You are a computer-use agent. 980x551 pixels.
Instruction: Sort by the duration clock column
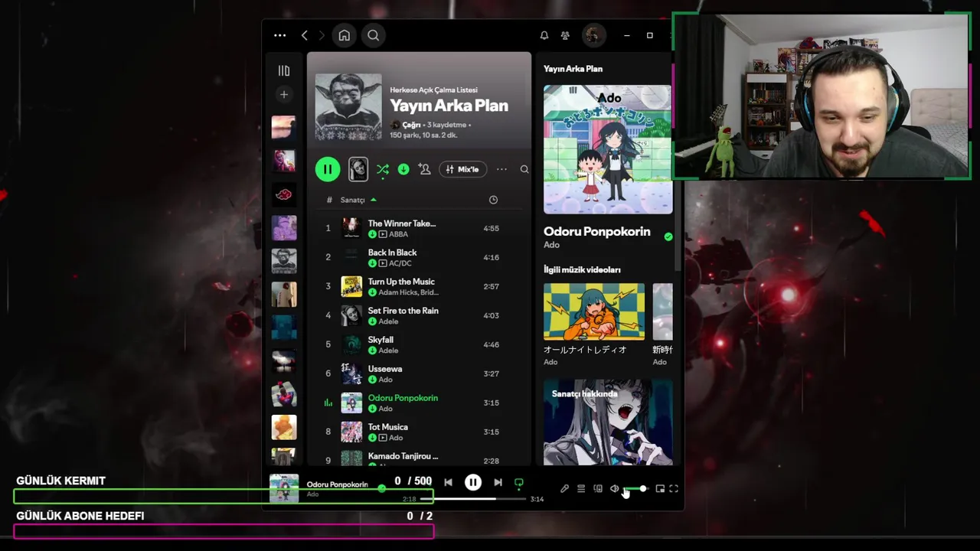(493, 200)
